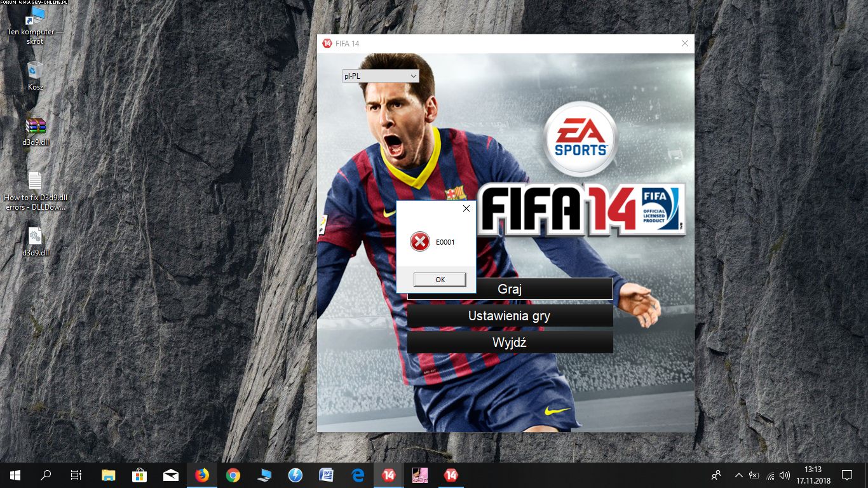The height and width of the screenshot is (488, 868).
Task: Open the Windows Start menu
Action: click(15, 475)
